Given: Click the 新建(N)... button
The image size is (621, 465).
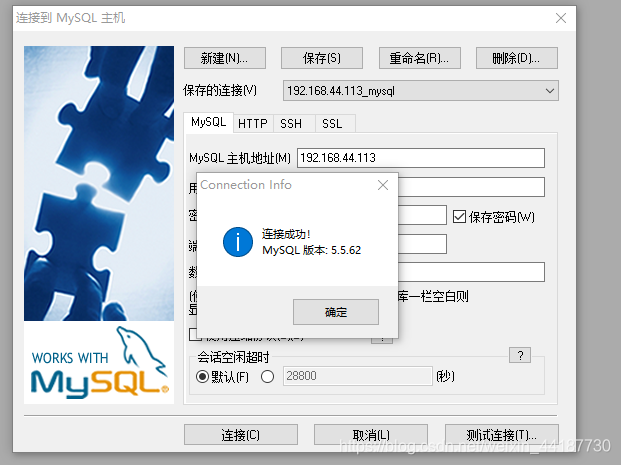Looking at the screenshot, I should point(225,58).
